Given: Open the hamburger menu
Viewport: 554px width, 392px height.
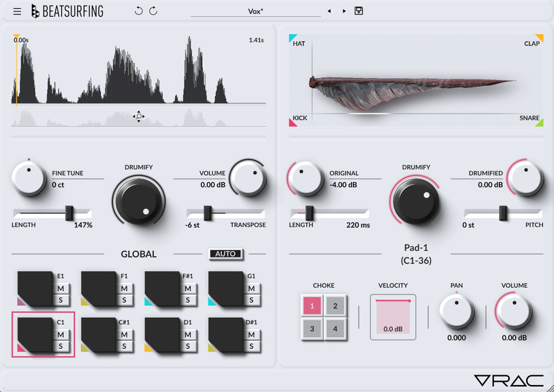Looking at the screenshot, I should (x=17, y=11).
